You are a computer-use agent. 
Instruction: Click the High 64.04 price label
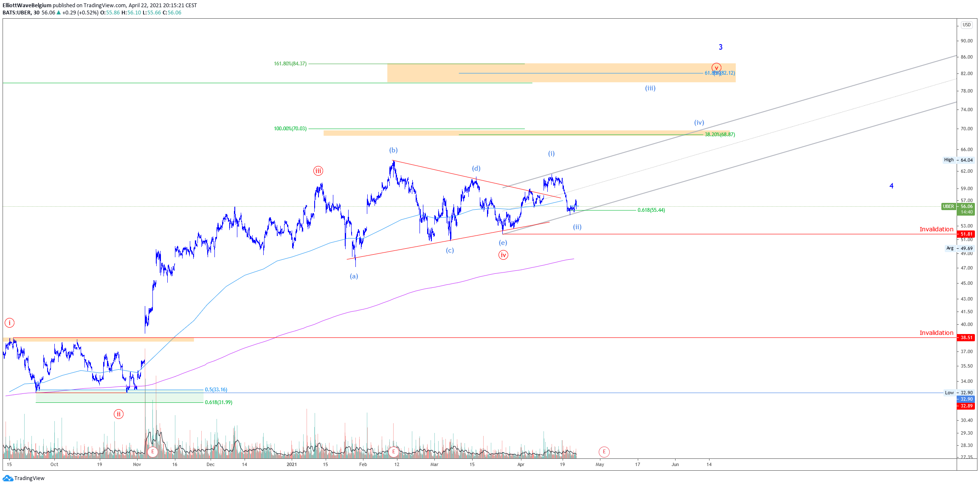pyautogui.click(x=959, y=160)
